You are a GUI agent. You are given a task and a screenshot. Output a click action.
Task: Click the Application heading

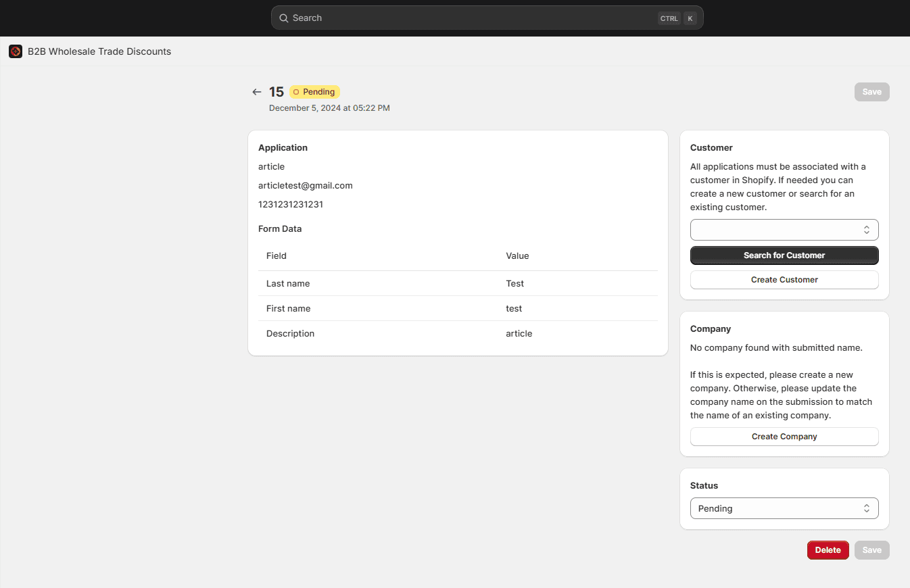[x=283, y=147]
